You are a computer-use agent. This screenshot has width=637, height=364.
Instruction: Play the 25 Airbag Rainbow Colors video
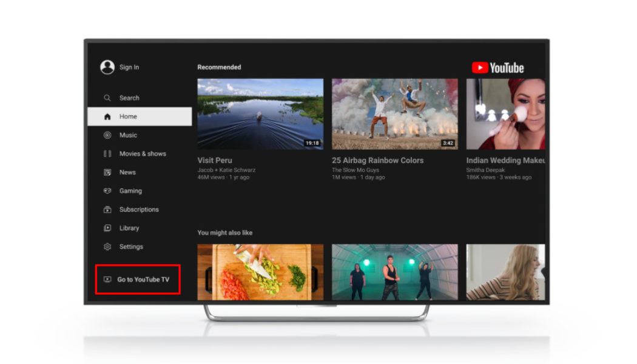[395, 113]
